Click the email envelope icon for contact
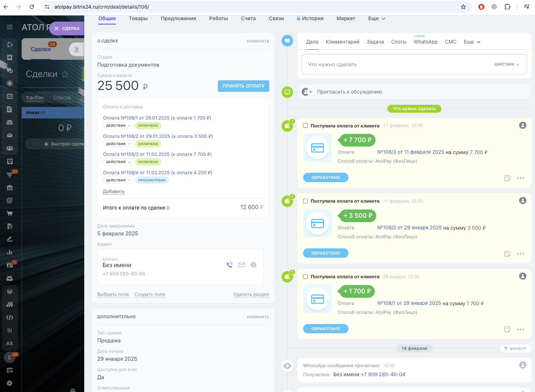This screenshot has height=392, width=535. pyautogui.click(x=242, y=265)
